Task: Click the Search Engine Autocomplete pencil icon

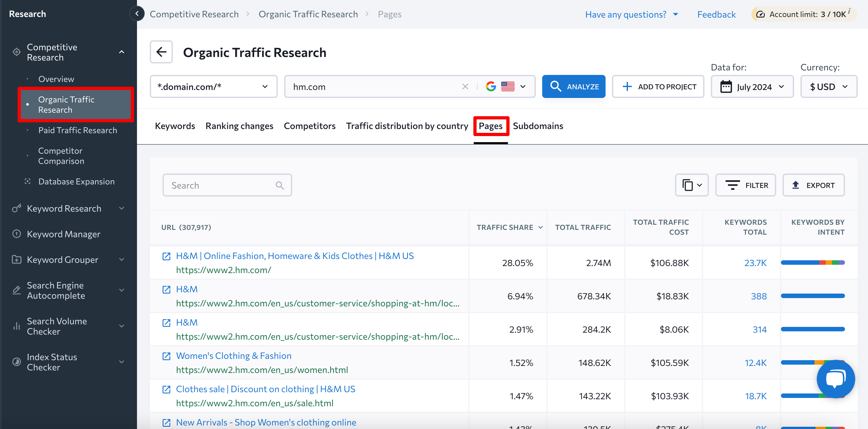Action: 17,290
